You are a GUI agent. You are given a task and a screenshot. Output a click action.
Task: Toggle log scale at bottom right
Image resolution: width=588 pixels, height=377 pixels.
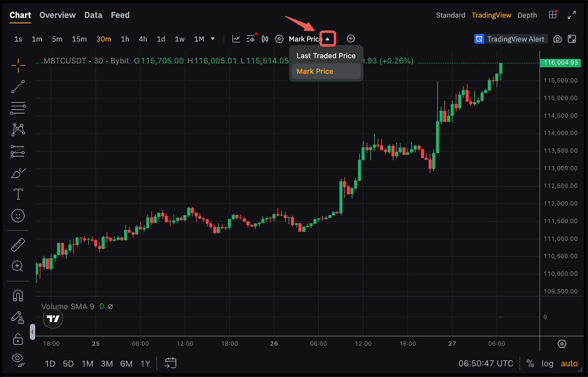point(547,363)
